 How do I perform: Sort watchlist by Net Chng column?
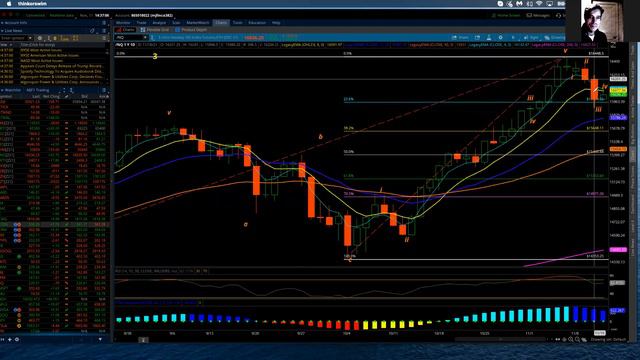[x=51, y=96]
